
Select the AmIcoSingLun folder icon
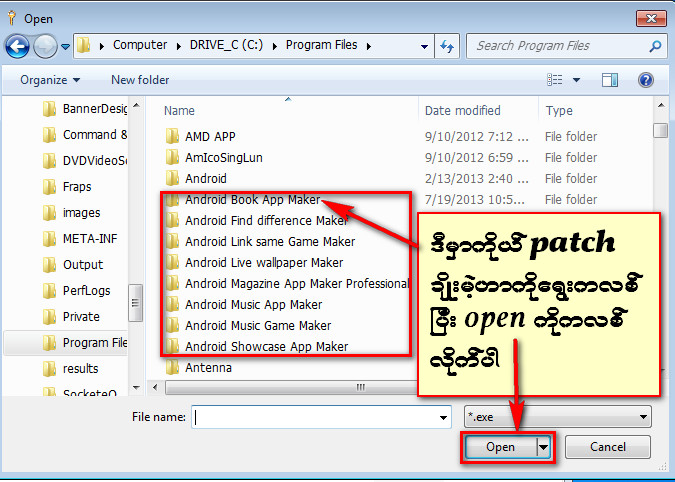[x=172, y=157]
